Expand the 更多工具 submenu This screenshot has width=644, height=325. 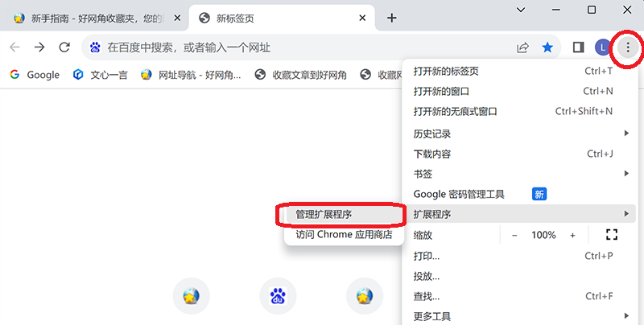click(x=521, y=316)
